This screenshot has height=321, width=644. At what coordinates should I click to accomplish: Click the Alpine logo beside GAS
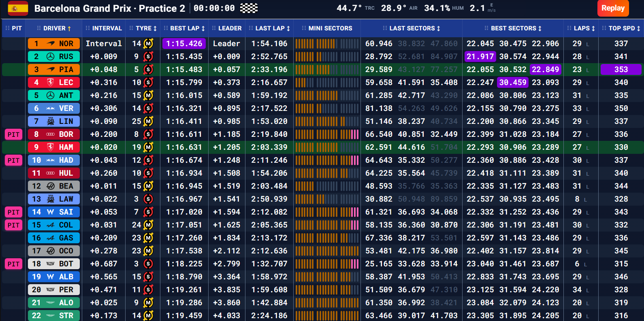click(51, 238)
